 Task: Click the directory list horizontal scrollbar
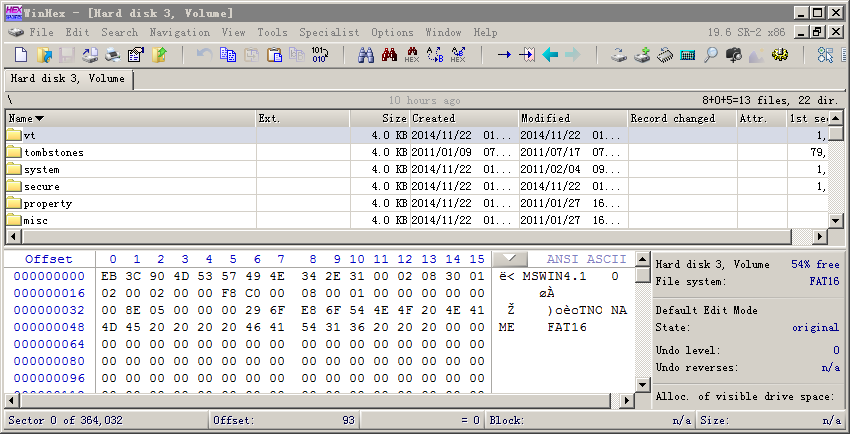point(400,237)
